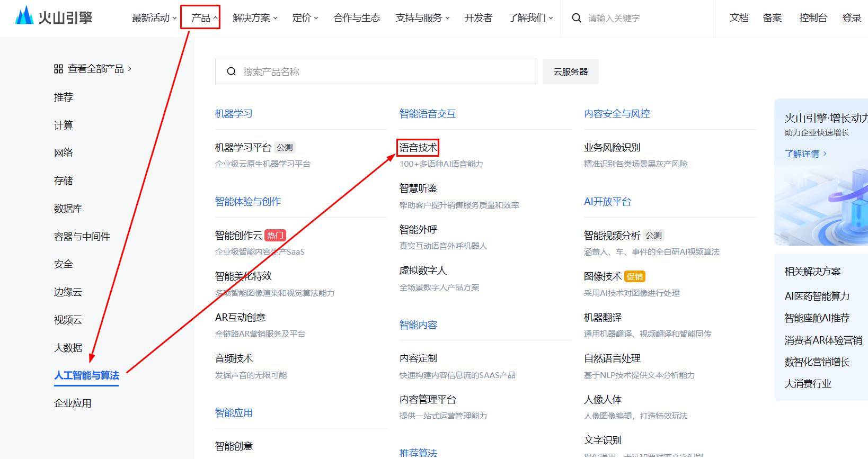Expand the 解决方案 dropdown
The width and height of the screenshot is (868, 459).
click(255, 18)
